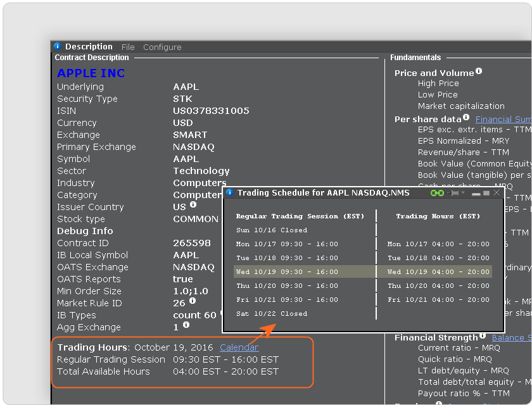Open the Balance Sheet link by Financial Strength

click(512, 337)
